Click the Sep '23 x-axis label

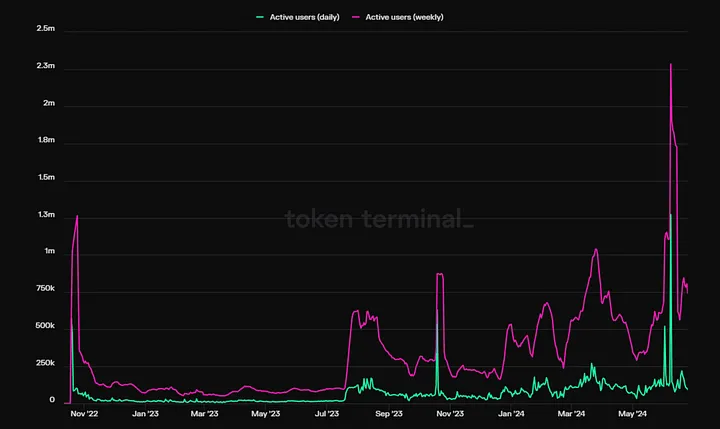pyautogui.click(x=389, y=413)
